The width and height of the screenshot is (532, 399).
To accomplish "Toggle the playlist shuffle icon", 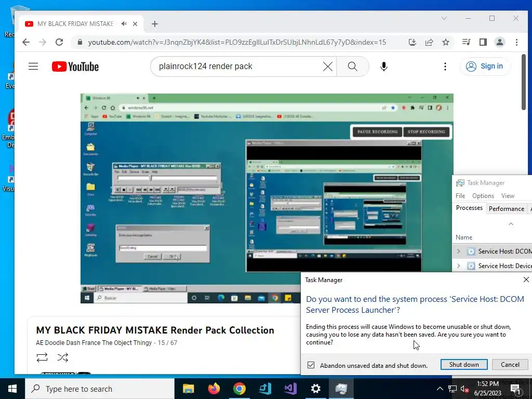I will [63, 357].
